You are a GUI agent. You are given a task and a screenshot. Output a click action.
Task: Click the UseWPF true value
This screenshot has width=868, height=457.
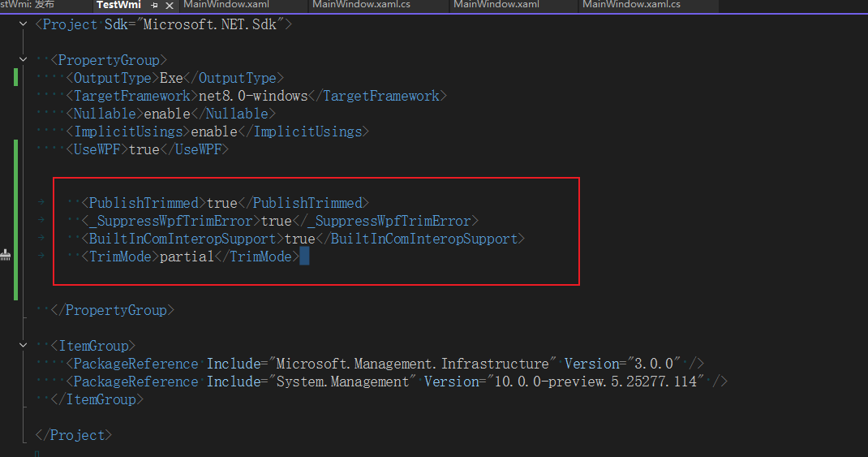pyautogui.click(x=144, y=149)
